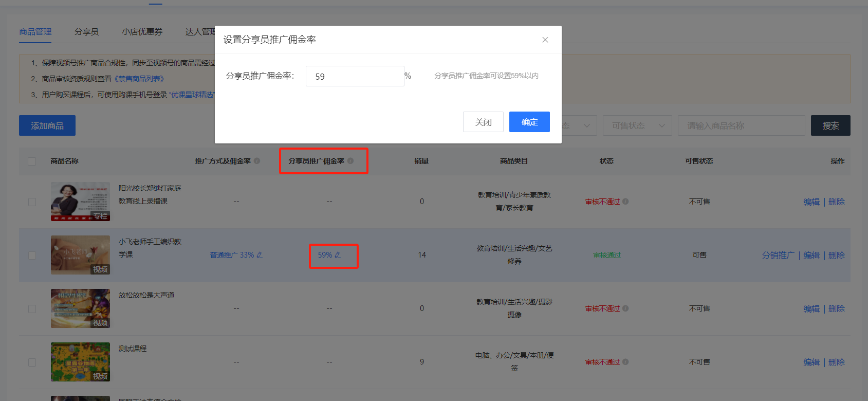Click the 分销推广 link for 小飞老师 course
This screenshot has width=868, height=401.
[778, 255]
